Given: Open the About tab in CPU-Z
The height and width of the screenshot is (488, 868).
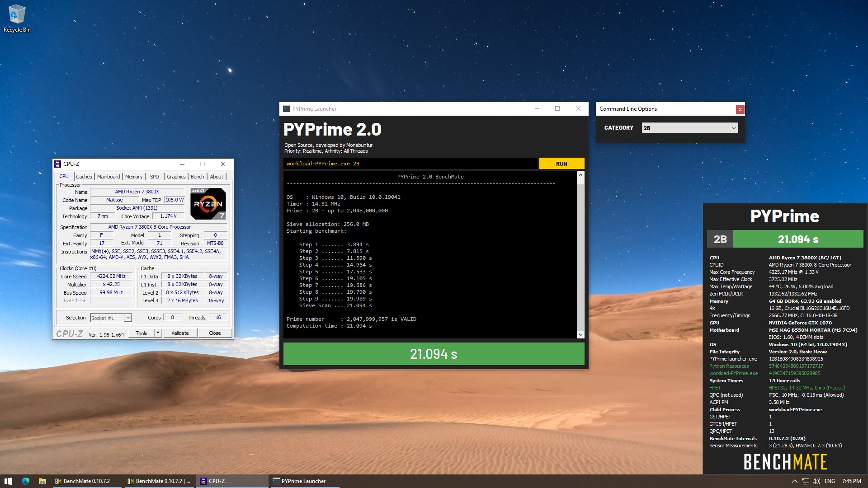Looking at the screenshot, I should (x=217, y=177).
